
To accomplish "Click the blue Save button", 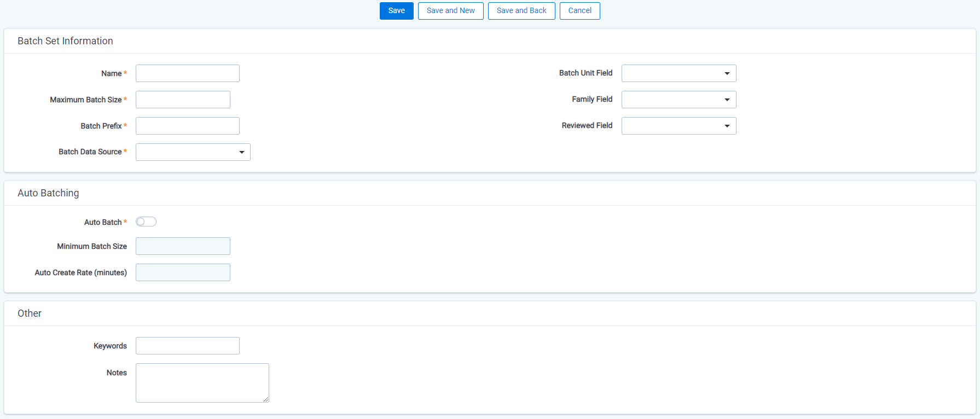I will pyautogui.click(x=396, y=11).
